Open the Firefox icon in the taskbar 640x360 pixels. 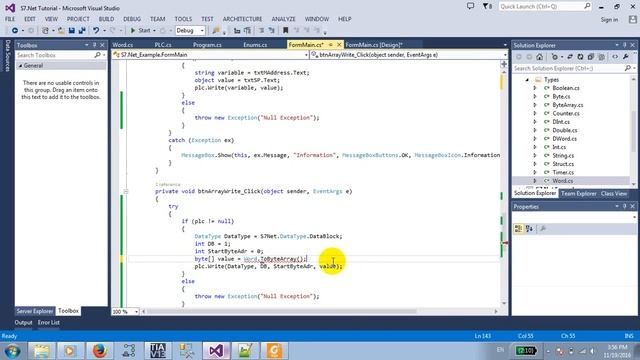click(x=99, y=351)
